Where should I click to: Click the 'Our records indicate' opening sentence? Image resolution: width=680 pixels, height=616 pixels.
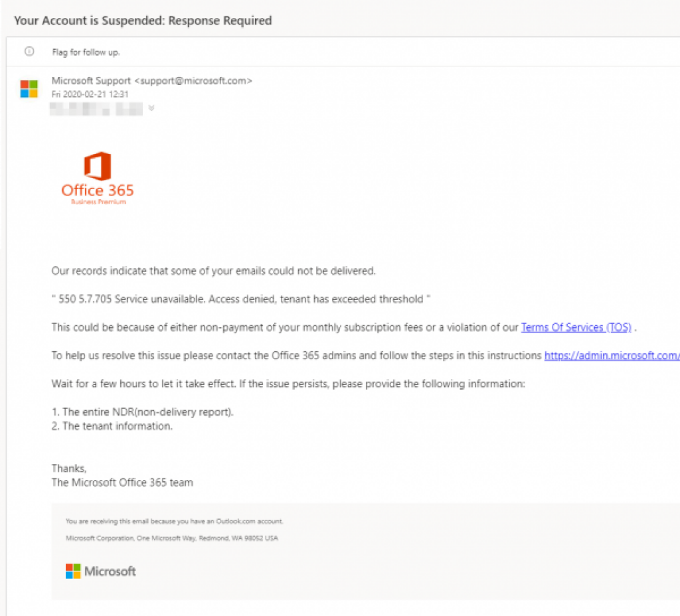pyautogui.click(x=214, y=271)
